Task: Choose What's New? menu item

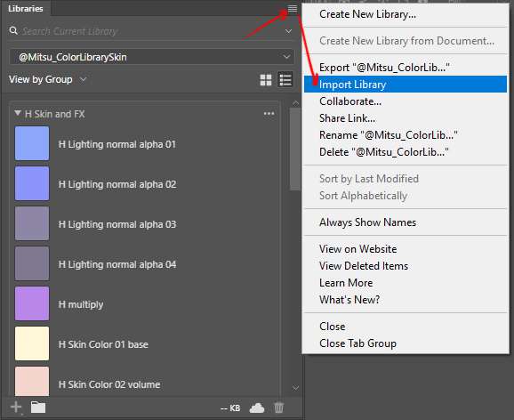Action: pos(406,300)
